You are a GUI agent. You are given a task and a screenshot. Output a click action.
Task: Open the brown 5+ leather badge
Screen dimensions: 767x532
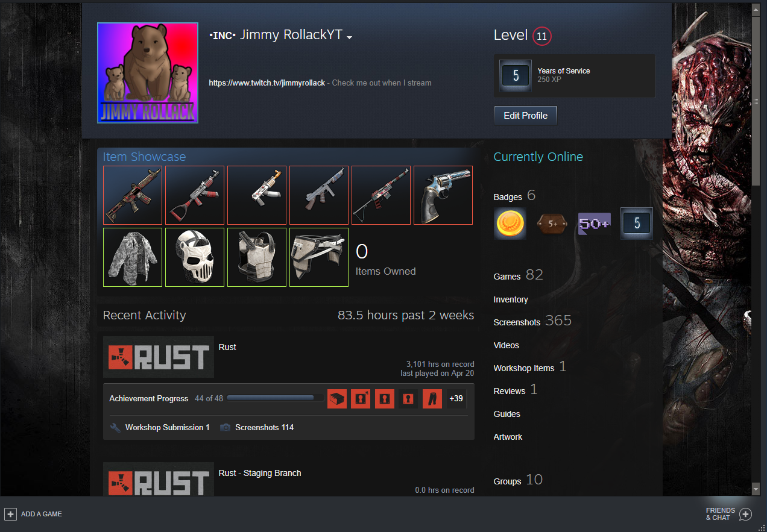(552, 224)
